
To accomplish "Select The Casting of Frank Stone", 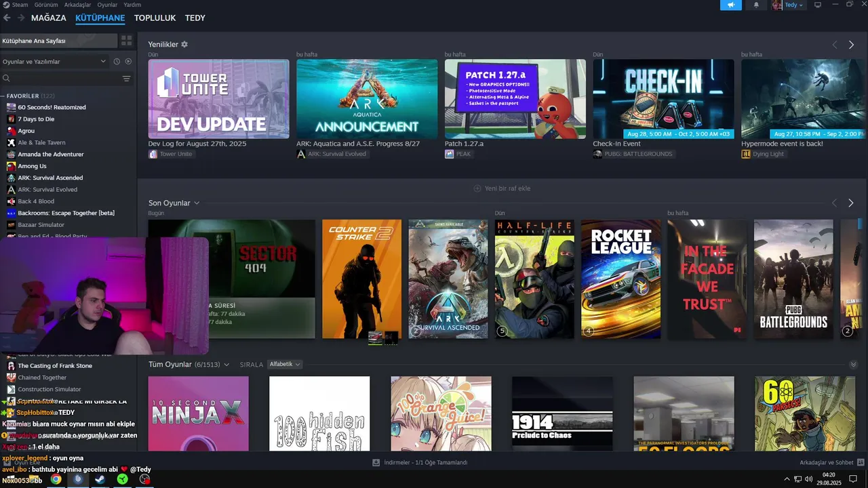I will (55, 366).
